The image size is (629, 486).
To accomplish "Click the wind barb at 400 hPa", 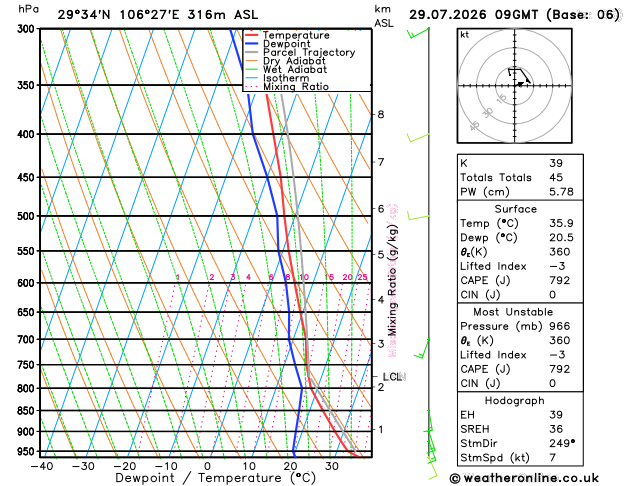I will (x=418, y=138).
